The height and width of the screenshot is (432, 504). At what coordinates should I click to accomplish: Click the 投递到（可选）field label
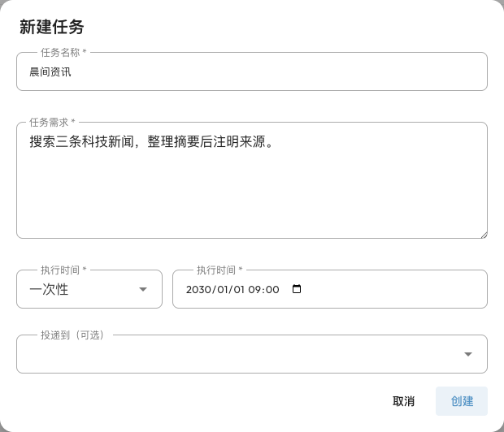click(72, 335)
